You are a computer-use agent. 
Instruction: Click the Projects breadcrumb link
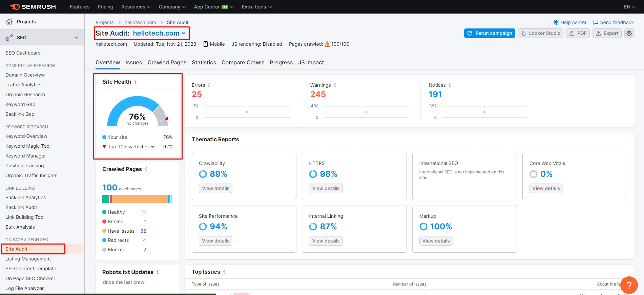105,22
